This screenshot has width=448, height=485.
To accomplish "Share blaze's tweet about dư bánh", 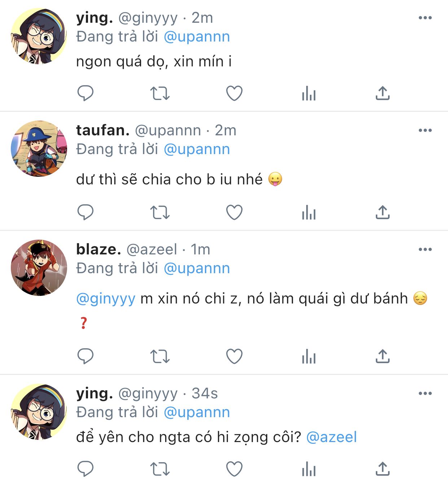I will (383, 356).
